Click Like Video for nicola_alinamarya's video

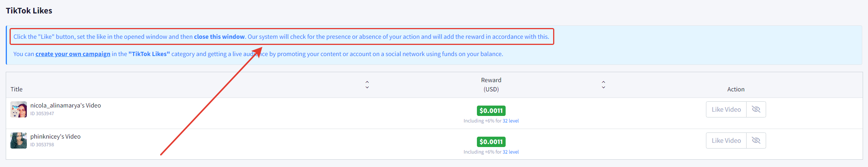click(x=726, y=109)
